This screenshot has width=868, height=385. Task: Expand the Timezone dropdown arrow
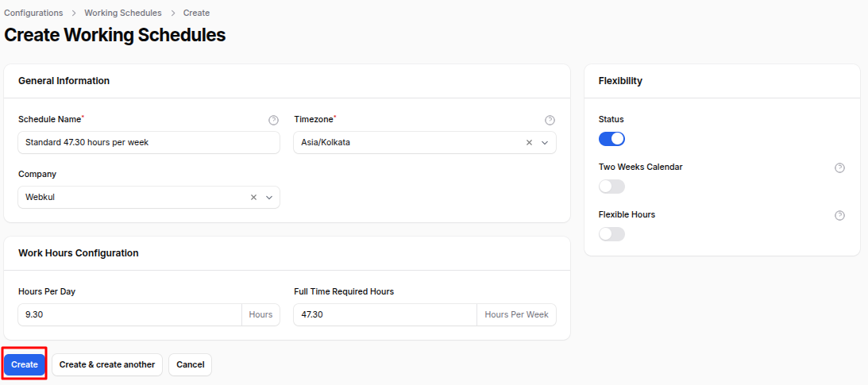[x=545, y=143]
